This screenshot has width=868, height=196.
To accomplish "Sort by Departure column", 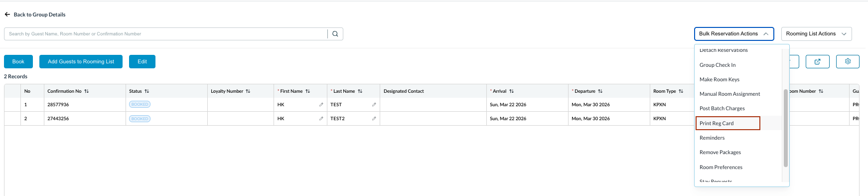I will [600, 91].
